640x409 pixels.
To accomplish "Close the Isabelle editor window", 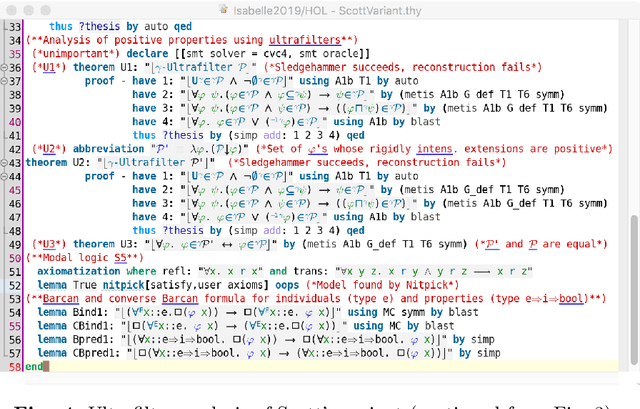I will [12, 8].
